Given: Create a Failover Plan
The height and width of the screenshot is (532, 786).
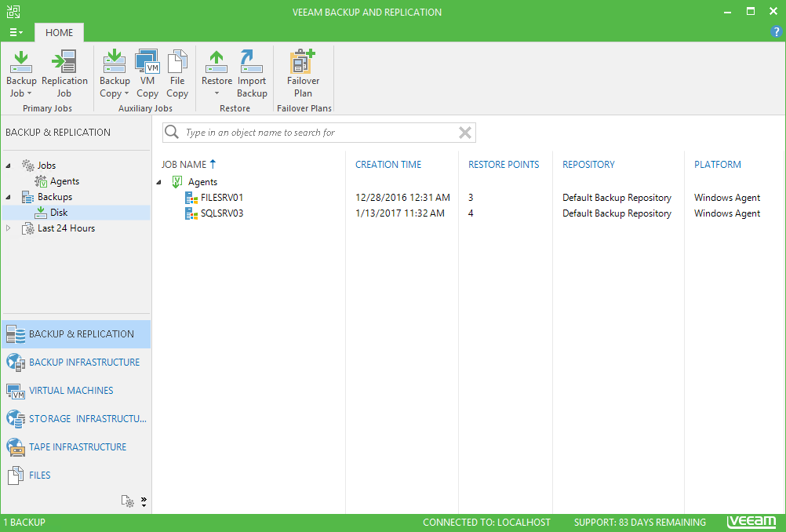Looking at the screenshot, I should [303, 73].
